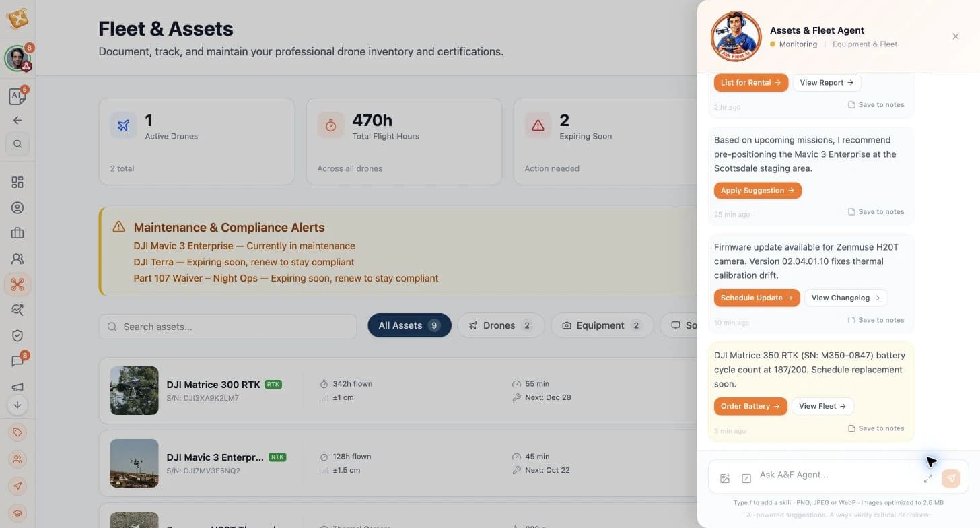Click the Apply Suggestion button
980x528 pixels.
click(x=757, y=191)
